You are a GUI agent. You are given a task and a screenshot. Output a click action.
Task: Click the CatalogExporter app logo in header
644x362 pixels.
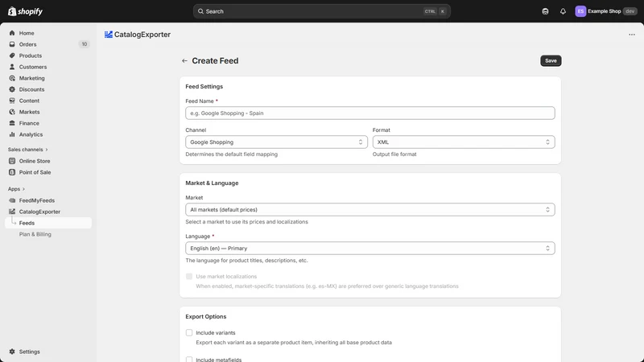click(x=109, y=35)
